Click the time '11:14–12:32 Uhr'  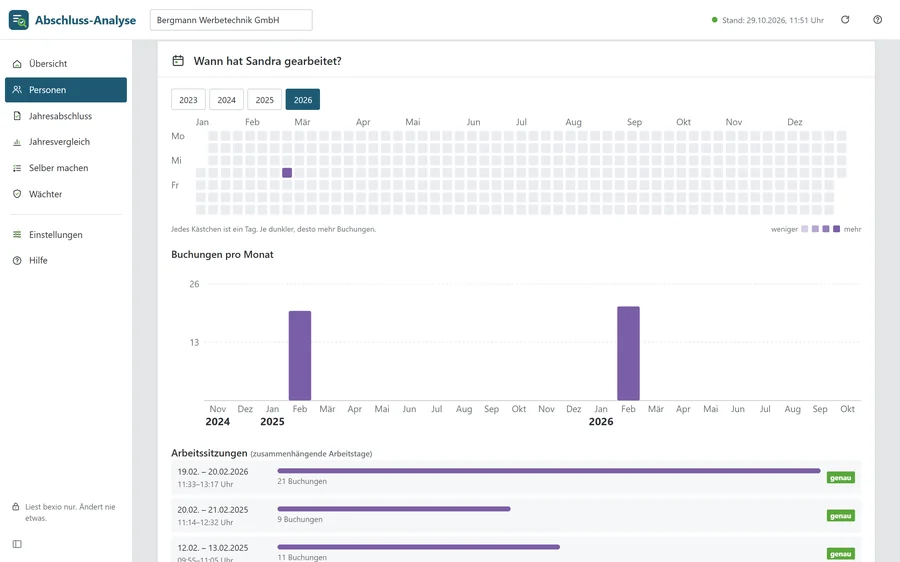point(205,522)
